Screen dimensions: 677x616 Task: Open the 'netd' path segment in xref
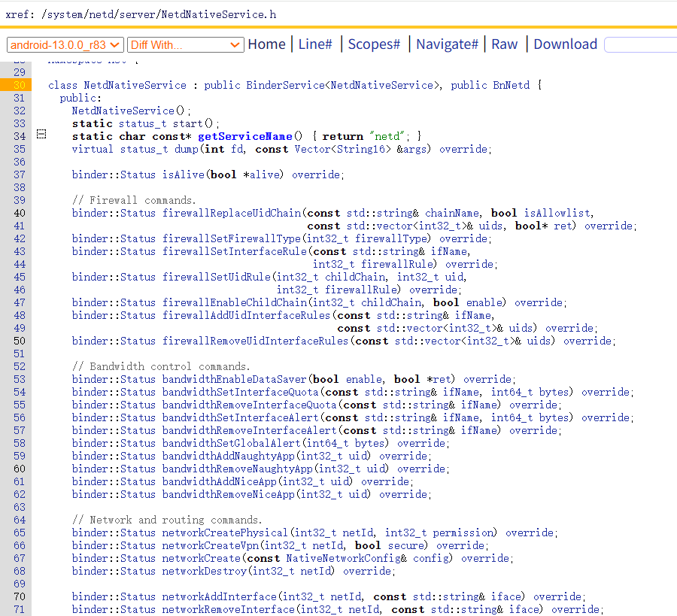pyautogui.click(x=102, y=15)
